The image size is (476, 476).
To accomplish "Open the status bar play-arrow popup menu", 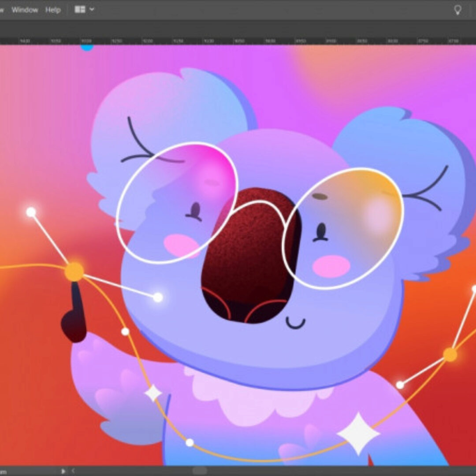I will point(63,471).
